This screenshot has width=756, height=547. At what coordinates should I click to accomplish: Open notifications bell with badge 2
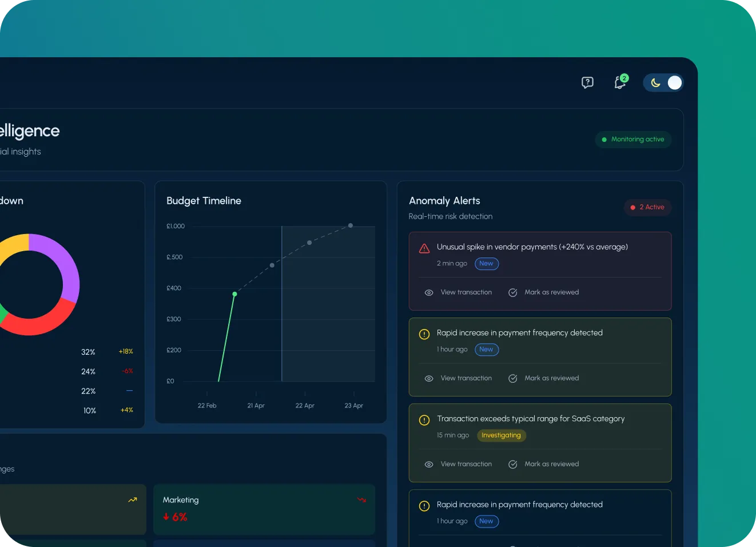tap(620, 82)
